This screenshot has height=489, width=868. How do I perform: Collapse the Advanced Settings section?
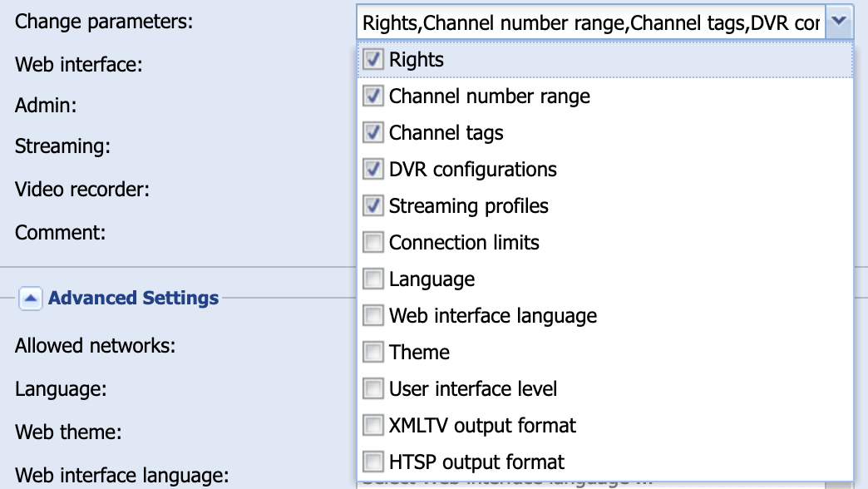tap(31, 299)
